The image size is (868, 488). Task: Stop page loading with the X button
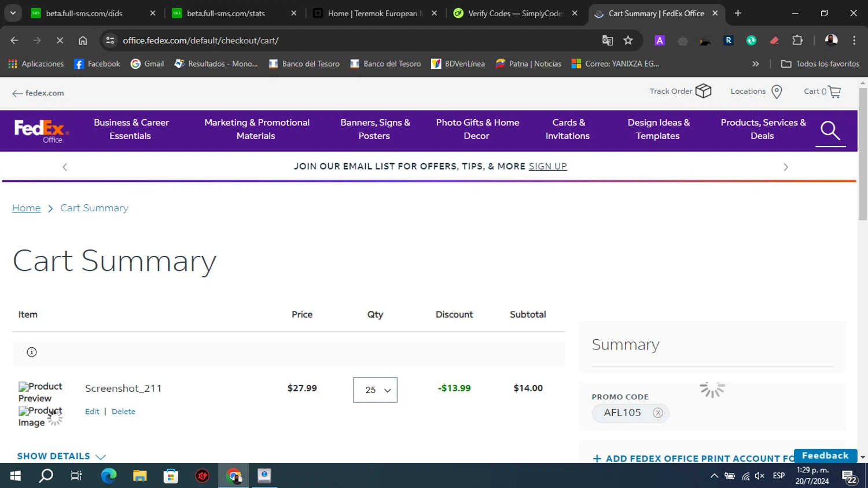(60, 41)
